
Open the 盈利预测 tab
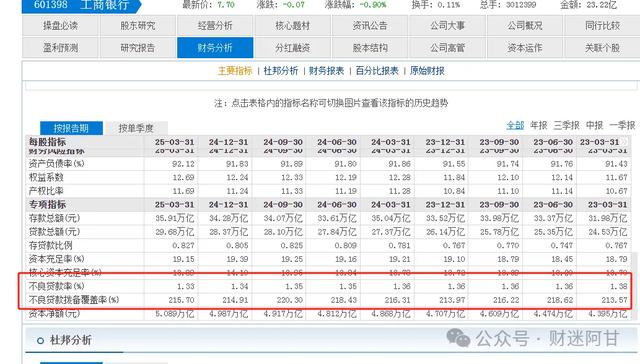[x=60, y=48]
